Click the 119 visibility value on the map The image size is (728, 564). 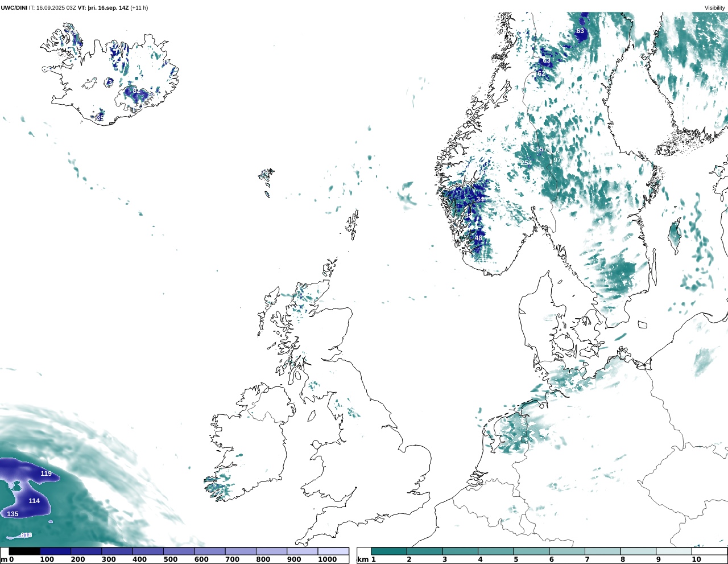tap(46, 474)
